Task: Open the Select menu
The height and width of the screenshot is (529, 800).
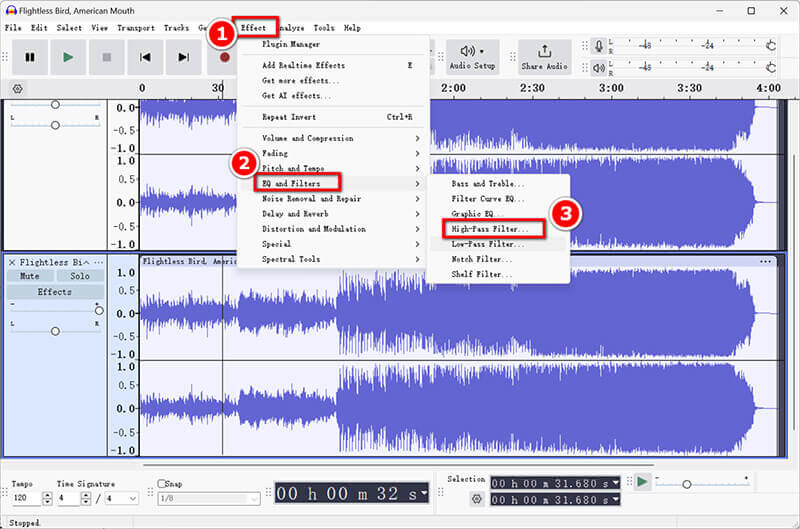Action: (69, 28)
